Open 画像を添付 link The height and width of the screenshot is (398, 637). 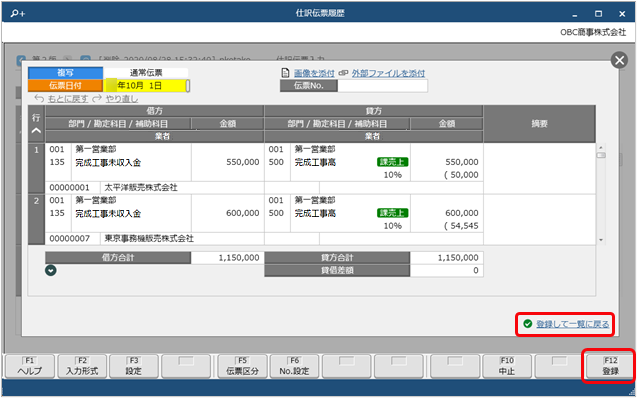point(314,73)
